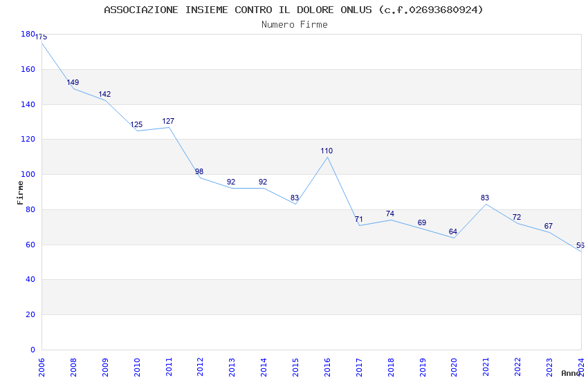Click x-axis year 2011
This screenshot has height=380, width=588.
pyautogui.click(x=169, y=368)
